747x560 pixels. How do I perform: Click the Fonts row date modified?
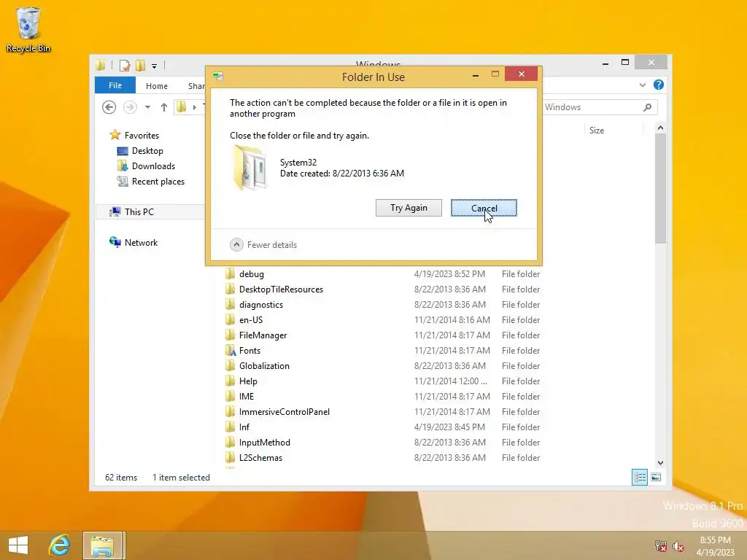point(452,351)
